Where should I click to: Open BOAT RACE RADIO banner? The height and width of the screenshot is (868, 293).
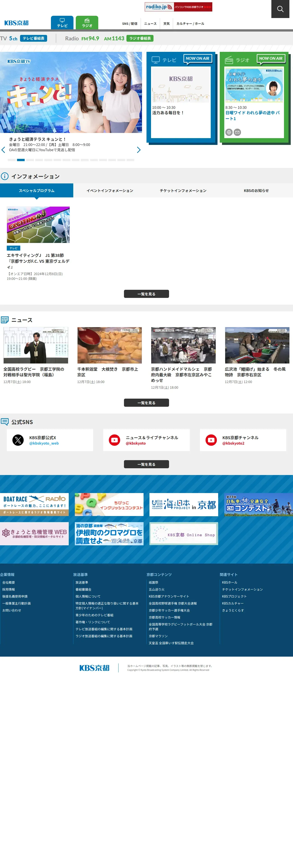tap(34, 505)
